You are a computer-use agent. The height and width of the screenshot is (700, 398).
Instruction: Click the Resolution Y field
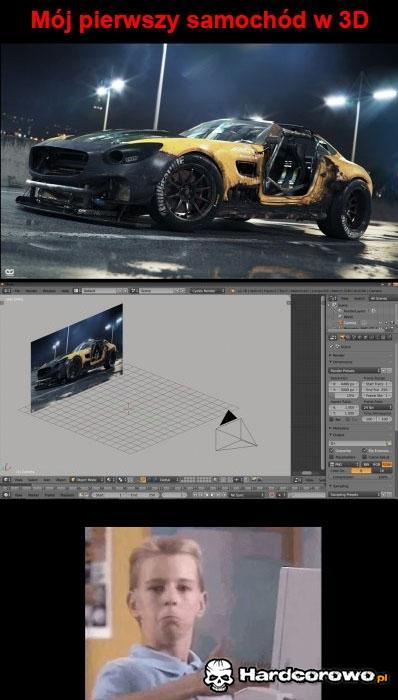click(x=344, y=390)
